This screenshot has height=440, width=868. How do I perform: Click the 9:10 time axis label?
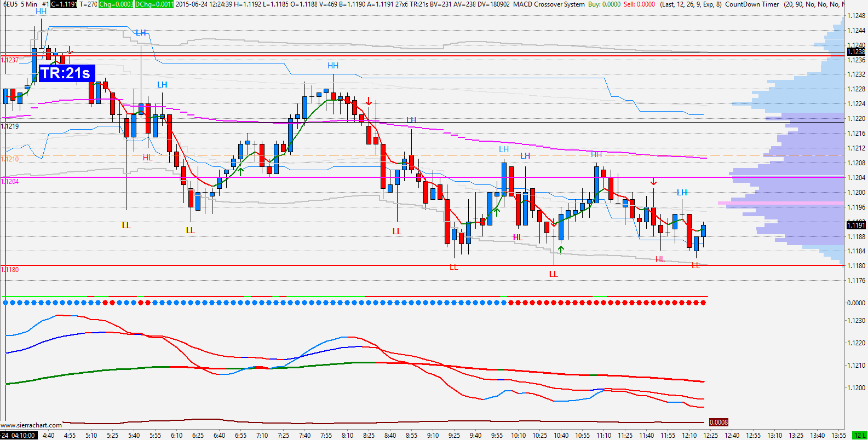click(433, 436)
